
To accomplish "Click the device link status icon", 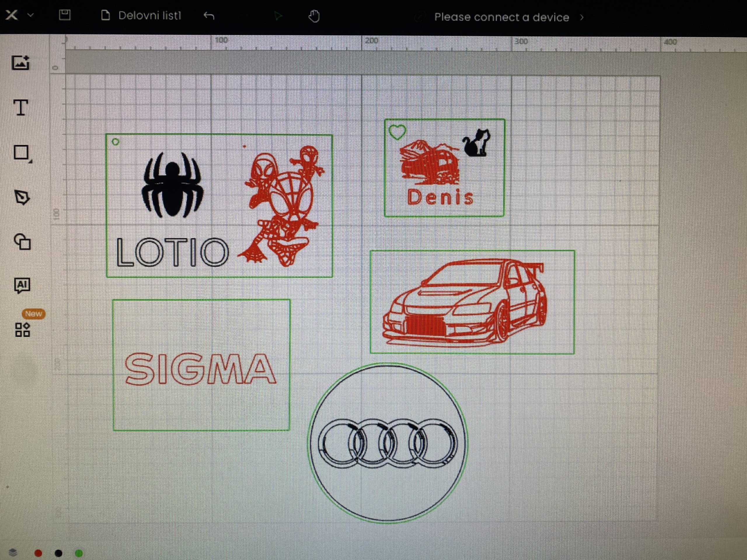I will 420,17.
